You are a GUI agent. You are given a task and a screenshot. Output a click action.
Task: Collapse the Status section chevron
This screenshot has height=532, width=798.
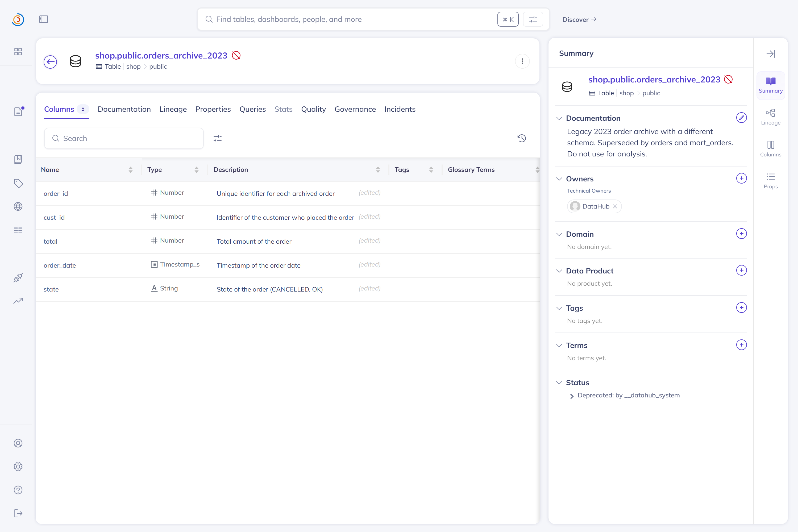(559, 383)
